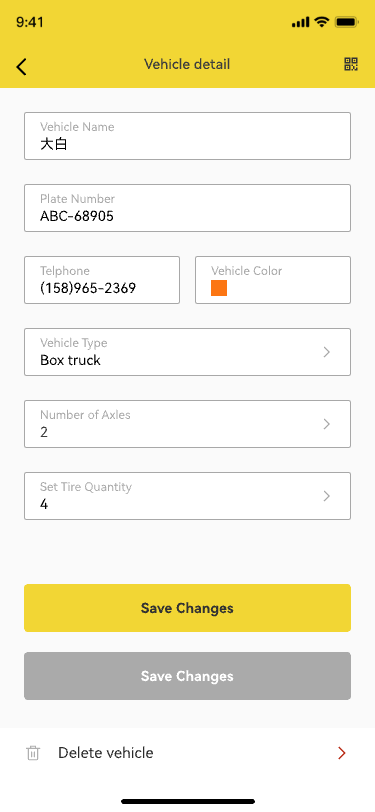Edit the Plate Number ABC-68905 field
The image size is (375, 812).
click(x=188, y=208)
